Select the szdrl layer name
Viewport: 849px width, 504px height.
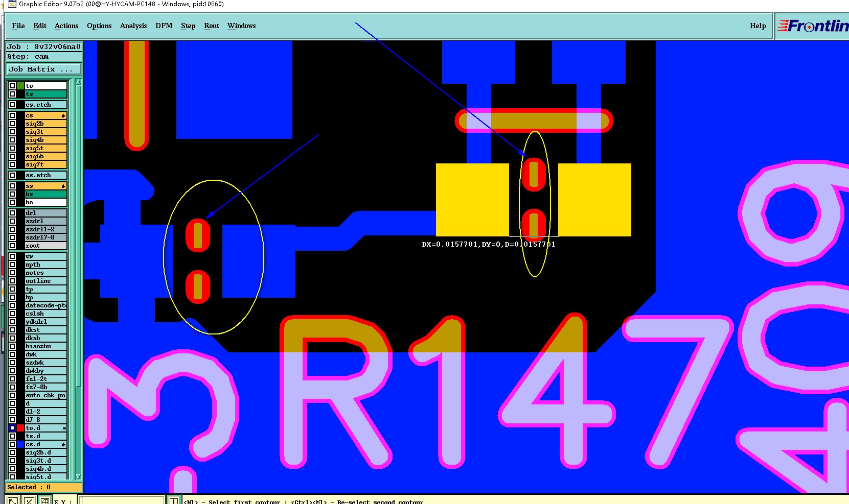tap(46, 221)
